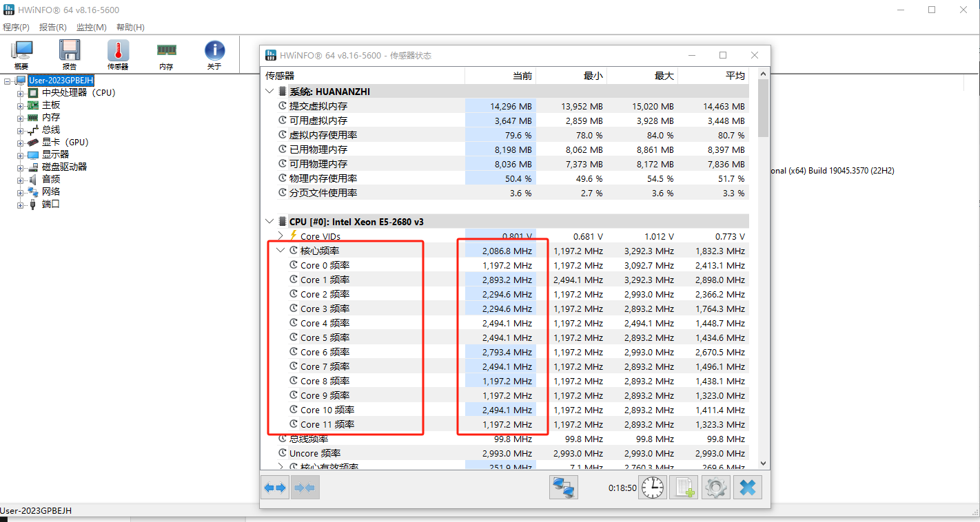Expand the 中央处理器 (CPU) tree node
This screenshot has width=980, height=522.
pos(21,93)
